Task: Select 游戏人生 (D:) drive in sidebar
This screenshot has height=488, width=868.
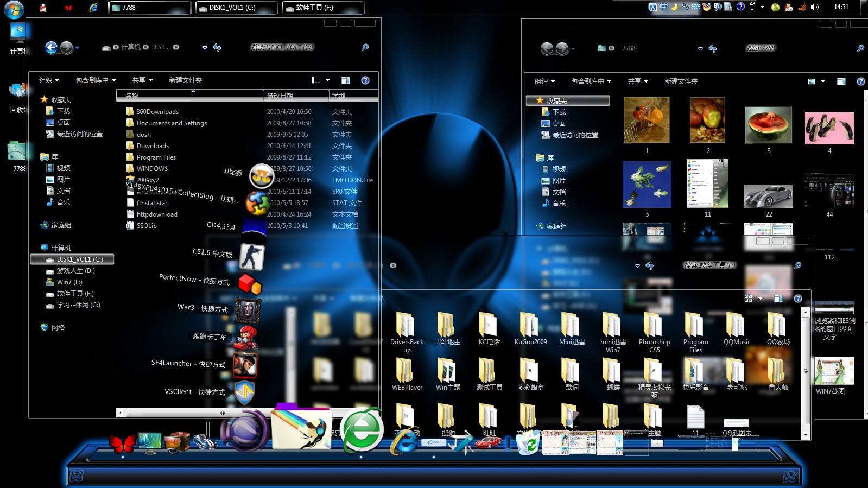Action: 75,271
